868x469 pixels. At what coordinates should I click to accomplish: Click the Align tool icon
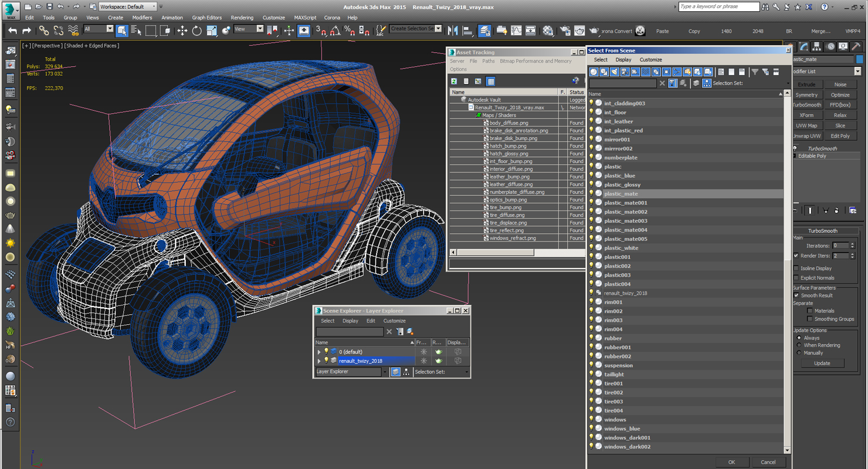(467, 30)
